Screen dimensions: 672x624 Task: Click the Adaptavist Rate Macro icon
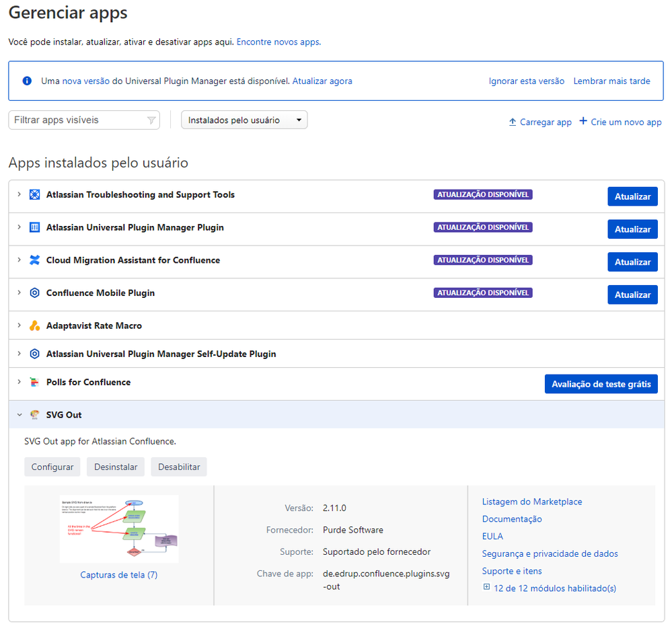pos(34,325)
